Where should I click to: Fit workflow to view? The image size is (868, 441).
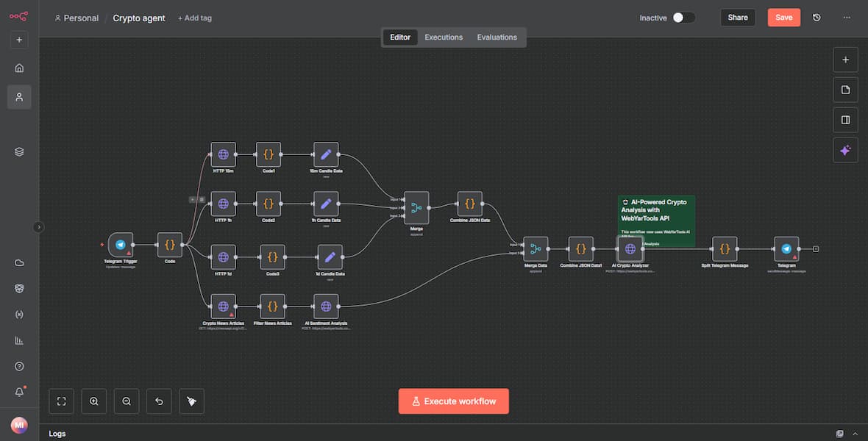click(x=62, y=401)
